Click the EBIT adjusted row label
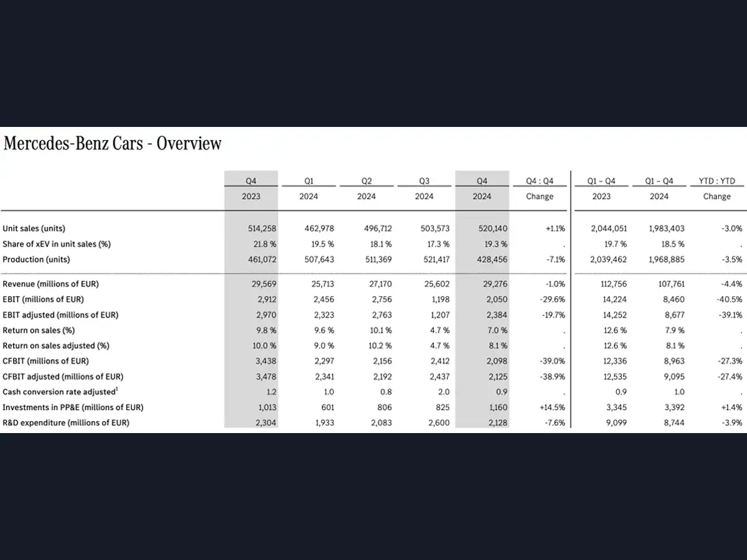 point(60,315)
